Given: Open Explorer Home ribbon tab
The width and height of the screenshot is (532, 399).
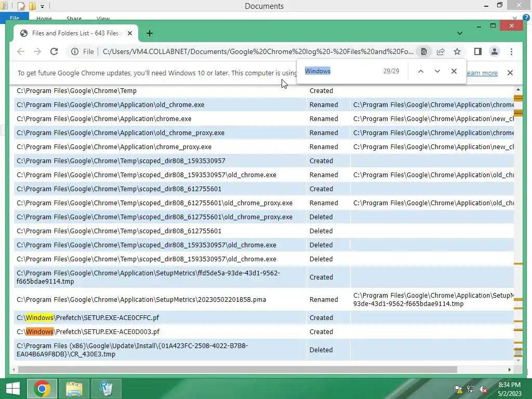Looking at the screenshot, I should 44,19.
